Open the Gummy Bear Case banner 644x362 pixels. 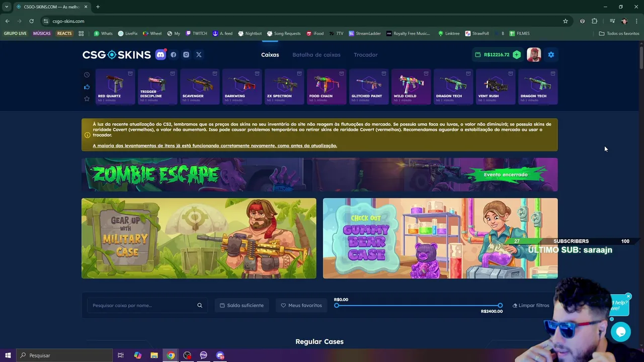click(440, 238)
